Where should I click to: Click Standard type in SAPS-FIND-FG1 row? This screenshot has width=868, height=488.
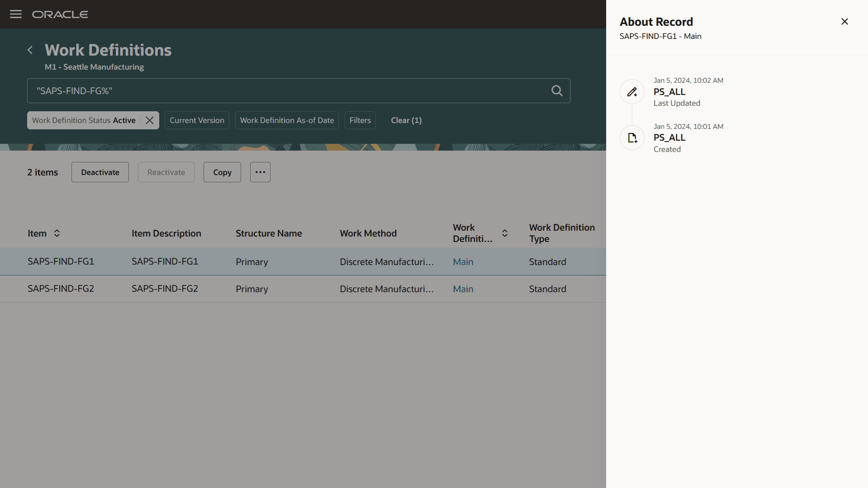(547, 262)
